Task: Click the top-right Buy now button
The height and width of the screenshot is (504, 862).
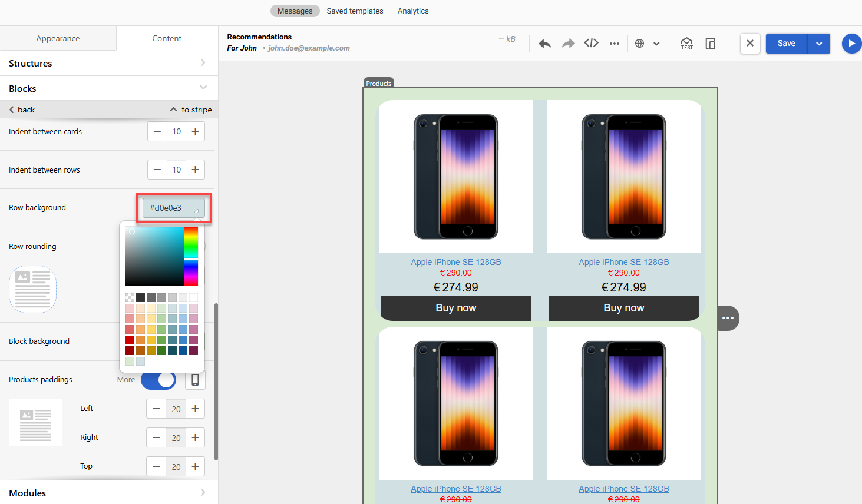Action: click(624, 308)
